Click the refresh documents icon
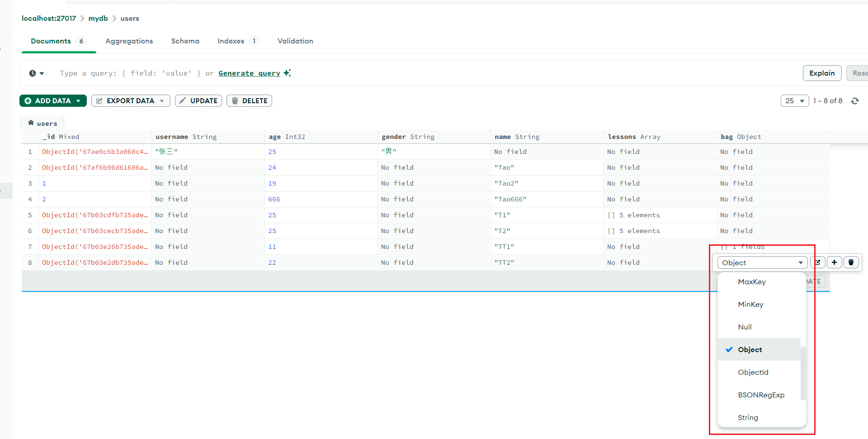The width and height of the screenshot is (868, 439). 854,101
